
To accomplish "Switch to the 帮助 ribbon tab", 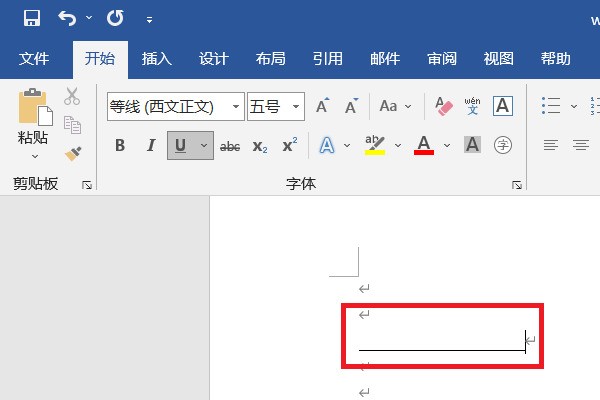I will (x=556, y=59).
